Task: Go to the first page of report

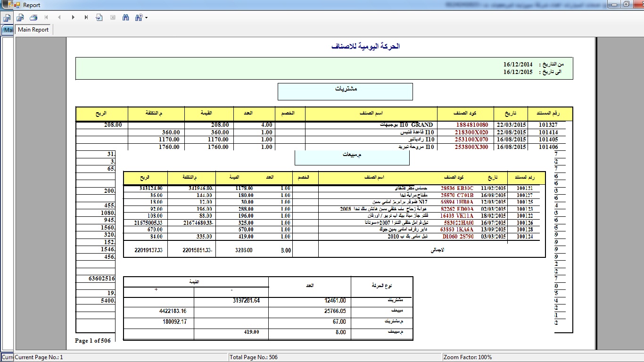Action: click(x=46, y=17)
